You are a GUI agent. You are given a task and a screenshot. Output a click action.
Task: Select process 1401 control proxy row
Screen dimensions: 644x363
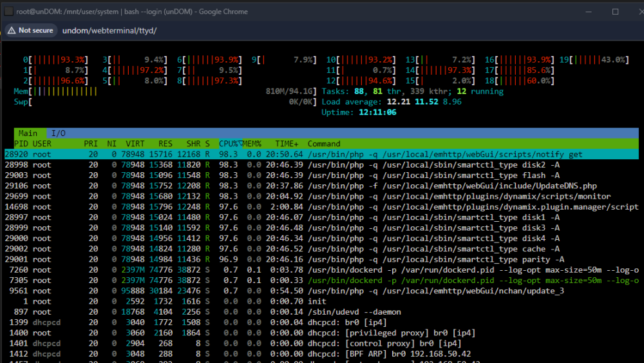(x=321, y=343)
